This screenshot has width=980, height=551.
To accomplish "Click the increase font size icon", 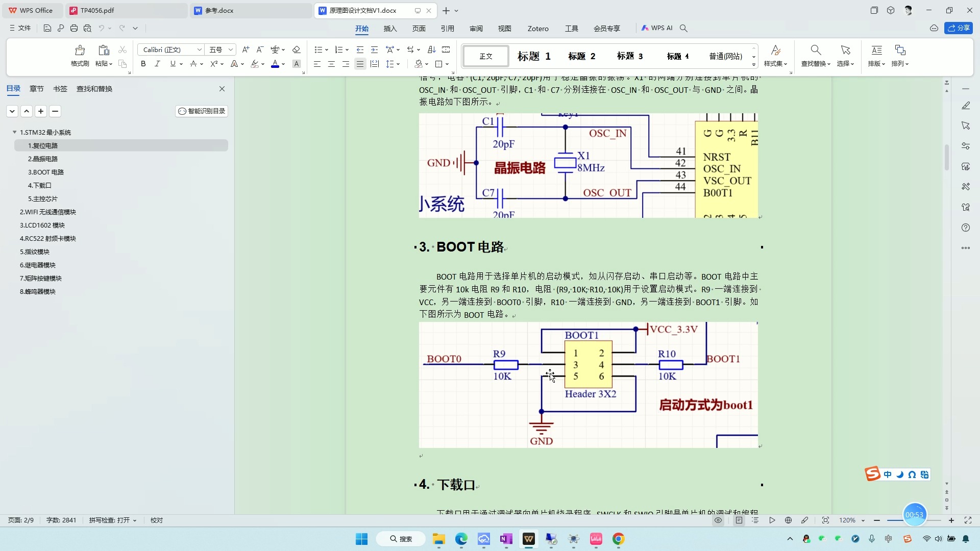I will click(x=246, y=49).
